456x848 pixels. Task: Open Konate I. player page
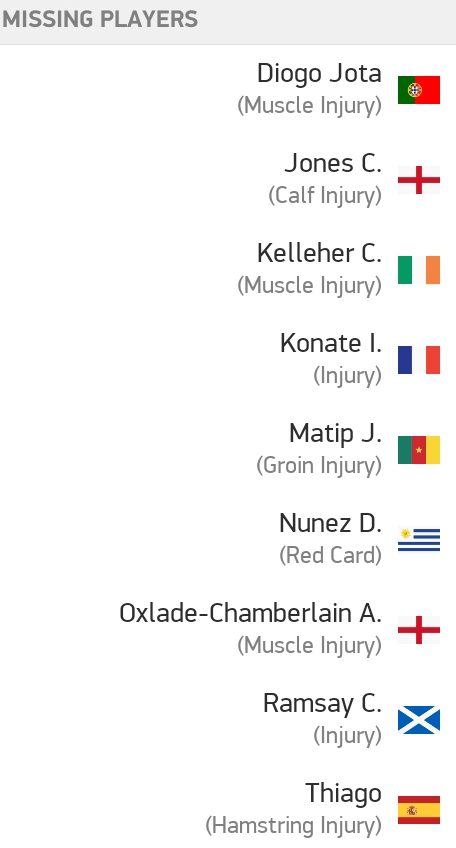pyautogui.click(x=331, y=343)
